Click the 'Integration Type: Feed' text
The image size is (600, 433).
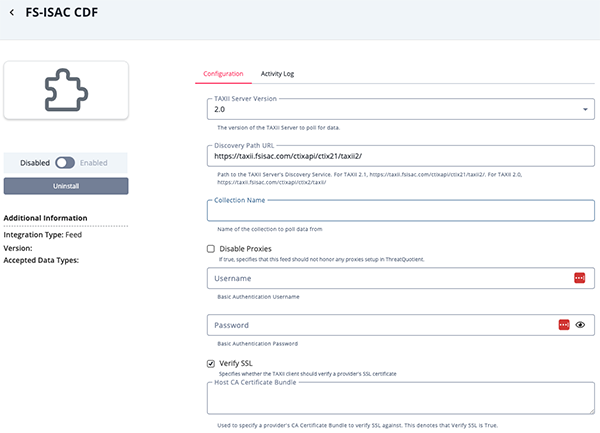coord(42,235)
